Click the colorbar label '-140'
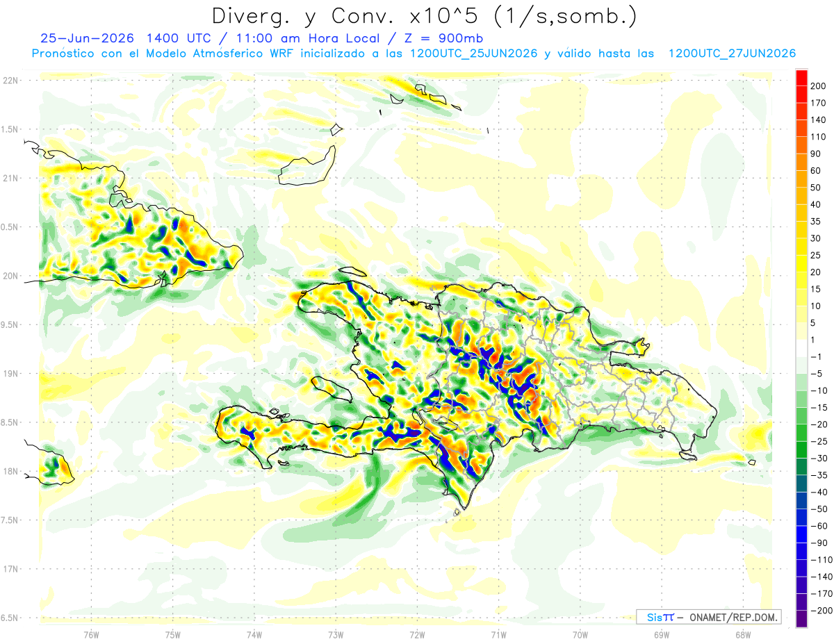 [823, 577]
